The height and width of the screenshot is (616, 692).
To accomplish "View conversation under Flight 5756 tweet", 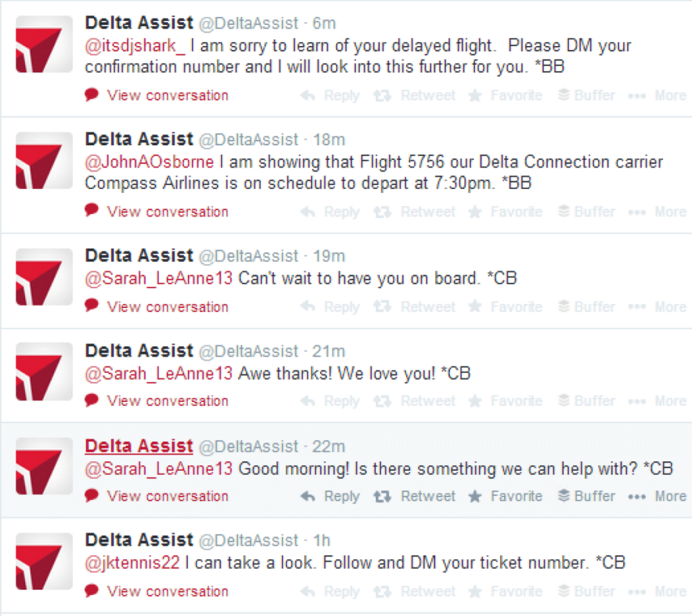I will pyautogui.click(x=166, y=211).
